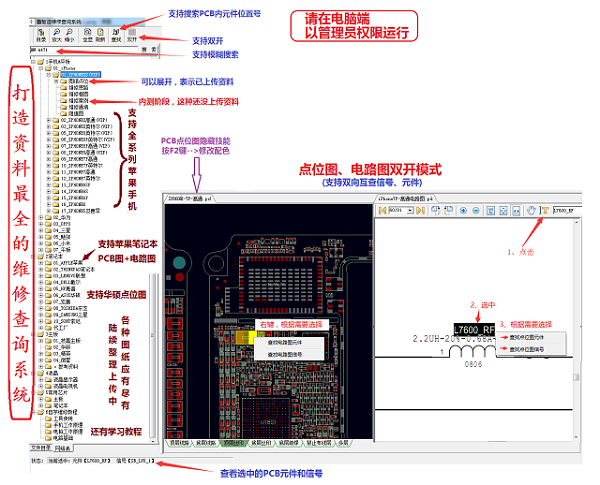Screen dimensions: 600x485
Task: Click status bar text 元件【L7600_RF】
Action: click(91, 461)
